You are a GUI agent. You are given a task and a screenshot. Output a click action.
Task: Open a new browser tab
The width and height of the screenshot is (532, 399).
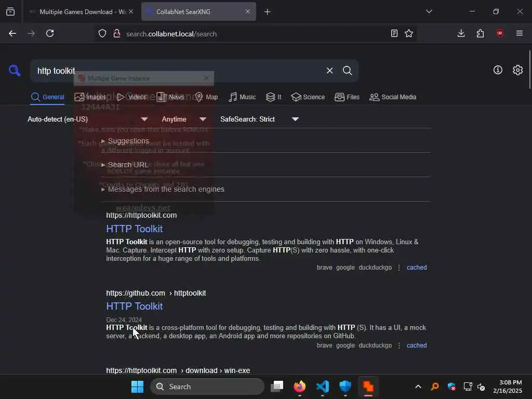point(268,12)
